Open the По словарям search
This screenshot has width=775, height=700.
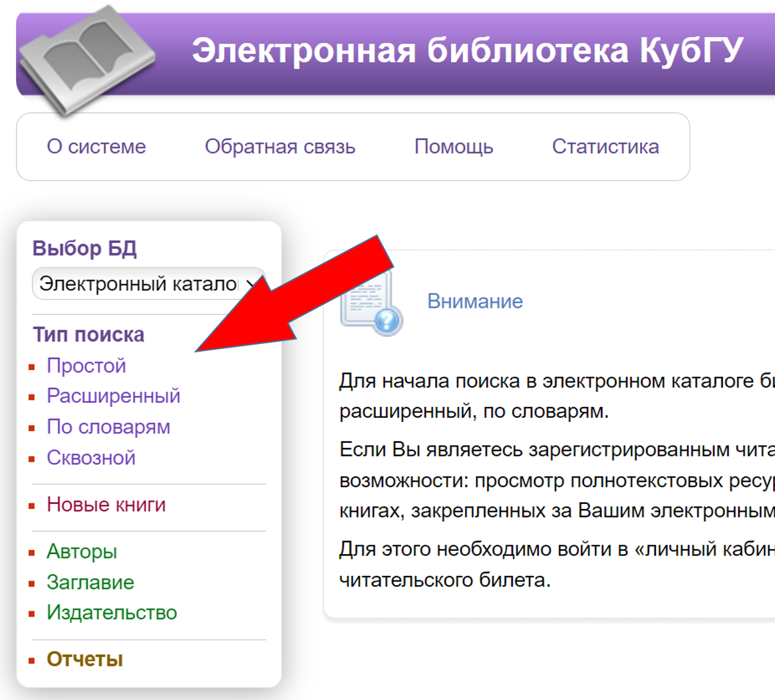108,427
